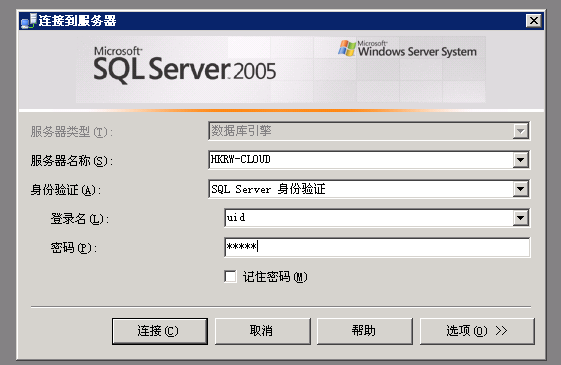Screen dimensions: 561x365
Task: Close the 连接到服务器 dialog
Action: point(533,21)
